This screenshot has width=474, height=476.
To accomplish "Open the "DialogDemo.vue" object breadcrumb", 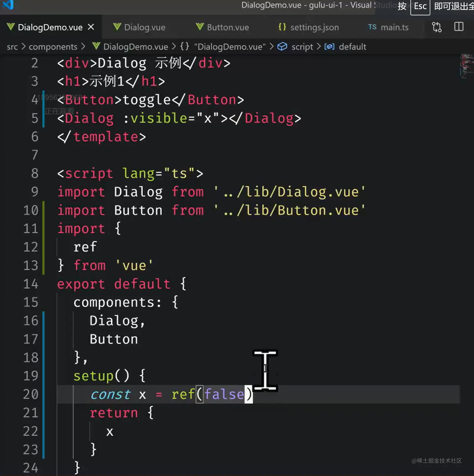I will (230, 47).
